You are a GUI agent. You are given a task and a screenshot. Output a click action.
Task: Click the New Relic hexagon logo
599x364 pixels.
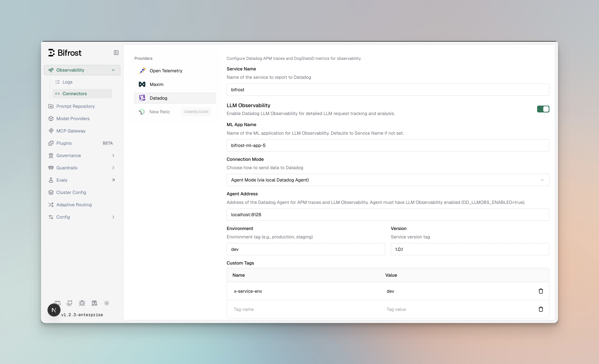(142, 112)
